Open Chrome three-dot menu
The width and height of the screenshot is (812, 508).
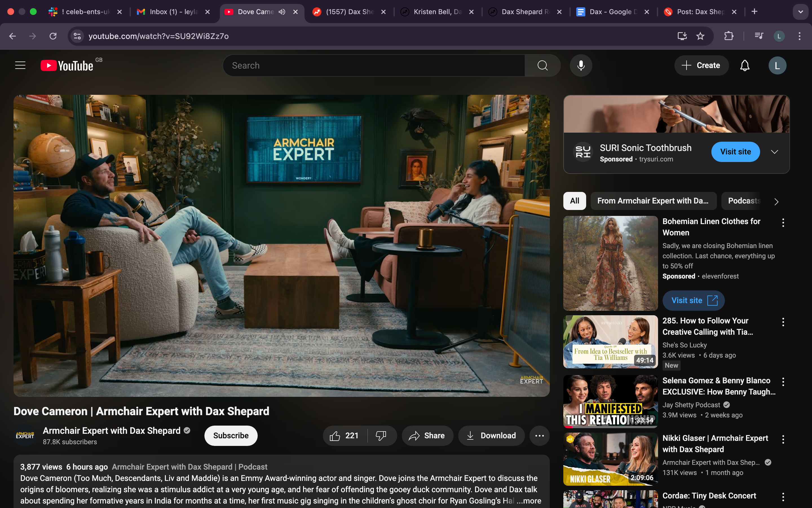(x=800, y=36)
